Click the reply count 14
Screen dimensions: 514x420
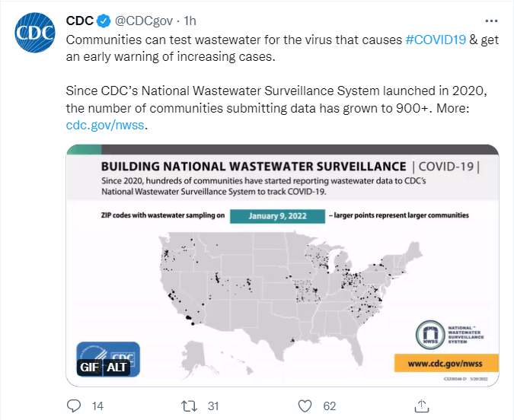(x=97, y=406)
